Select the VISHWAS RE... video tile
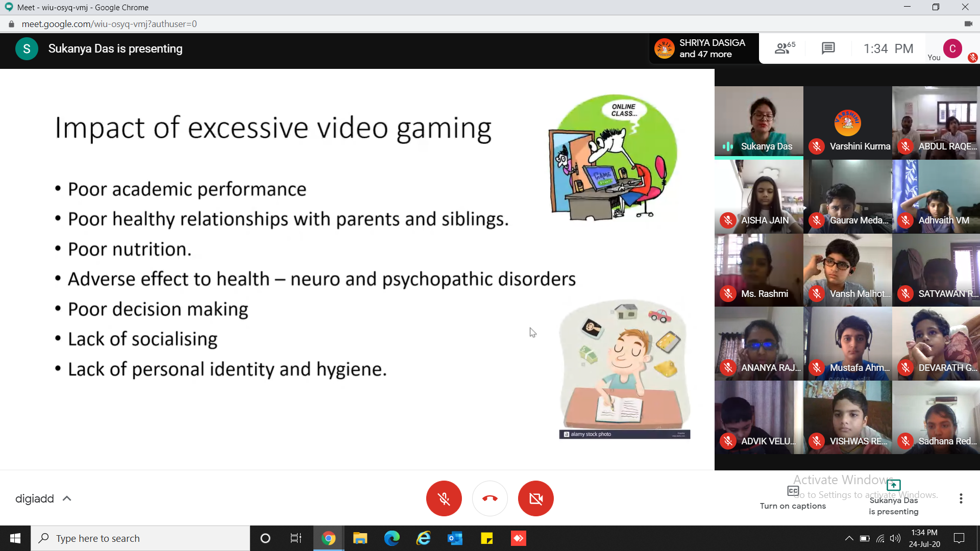This screenshot has height=551, width=980. (x=847, y=417)
